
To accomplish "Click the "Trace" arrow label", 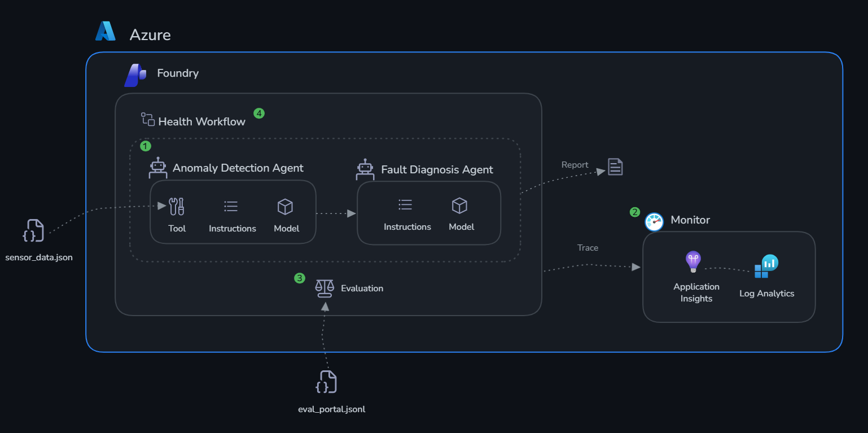I will 588,248.
